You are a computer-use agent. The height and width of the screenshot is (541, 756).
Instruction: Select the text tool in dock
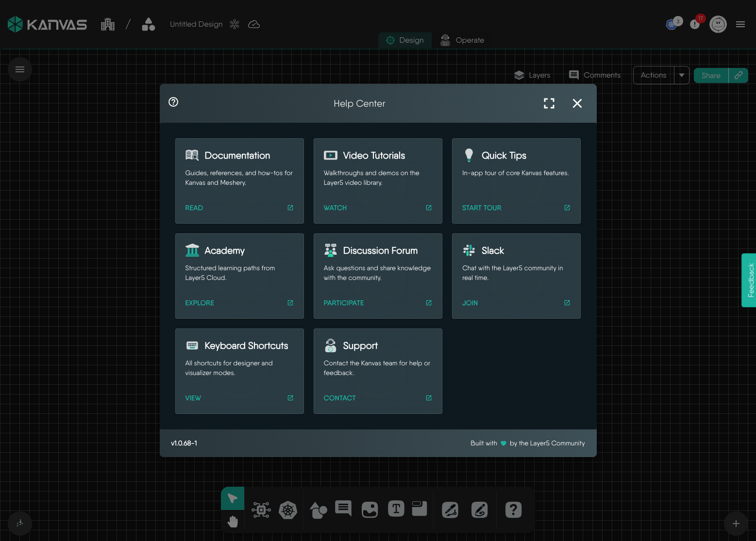(x=396, y=509)
